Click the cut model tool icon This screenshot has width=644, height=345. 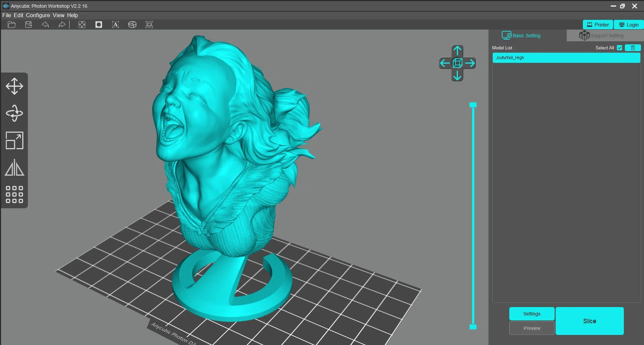[132, 25]
